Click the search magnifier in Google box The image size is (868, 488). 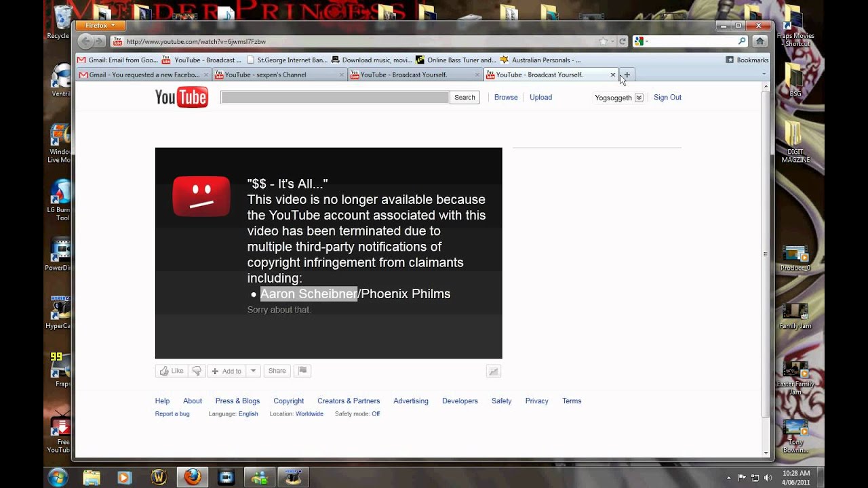coord(742,41)
